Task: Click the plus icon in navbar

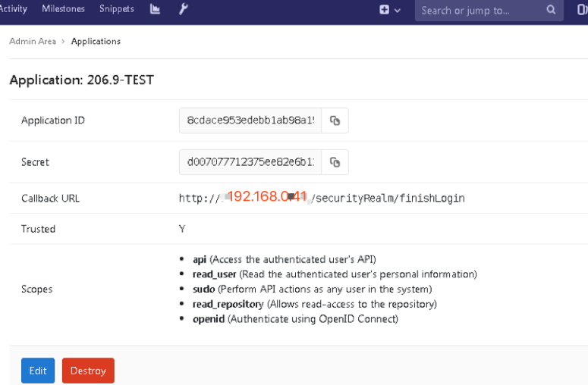Action: (x=385, y=11)
